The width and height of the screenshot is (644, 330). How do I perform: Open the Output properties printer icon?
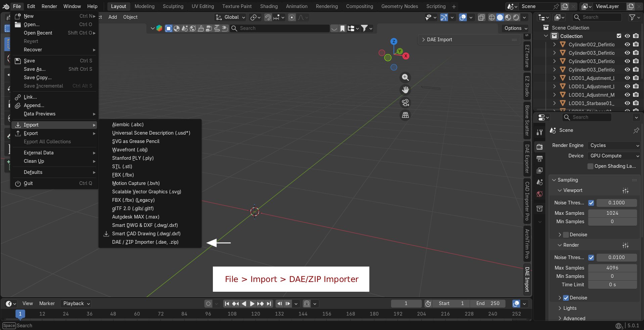[x=540, y=158]
